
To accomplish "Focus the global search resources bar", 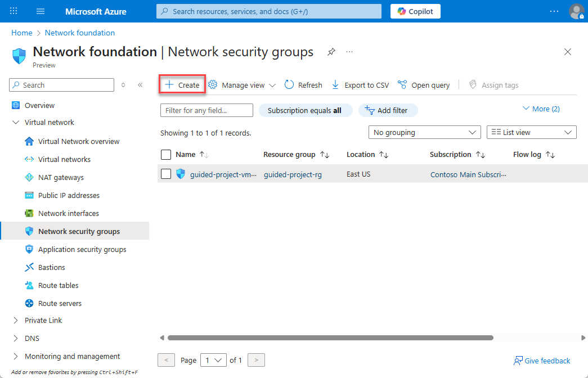I will (x=269, y=11).
